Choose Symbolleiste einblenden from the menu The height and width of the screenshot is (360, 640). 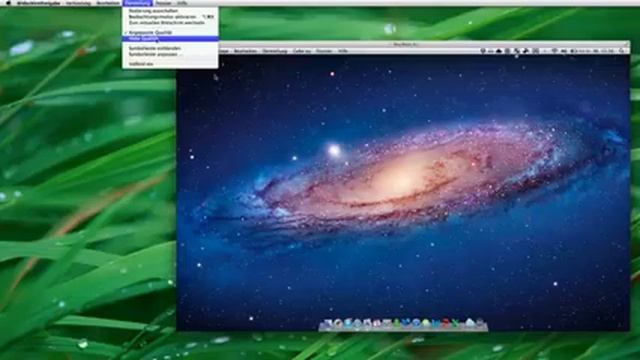pos(170,48)
